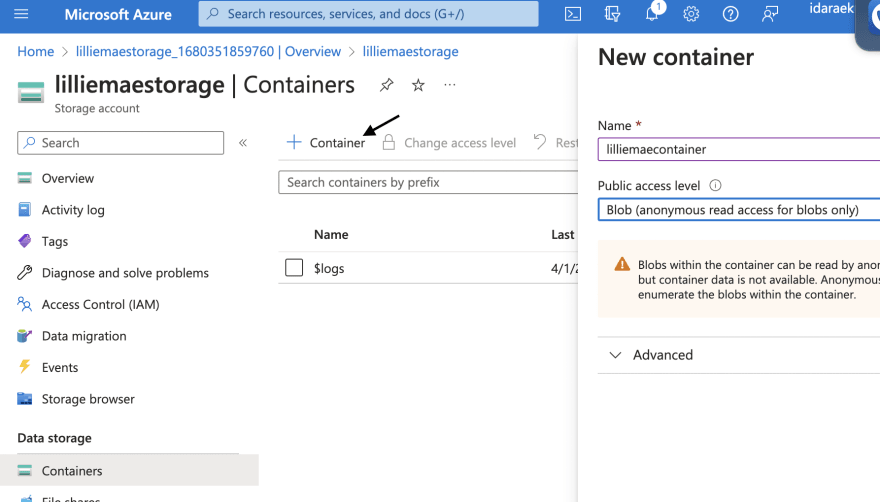
Task: Focus Search containers by prefix field
Action: [x=428, y=182]
